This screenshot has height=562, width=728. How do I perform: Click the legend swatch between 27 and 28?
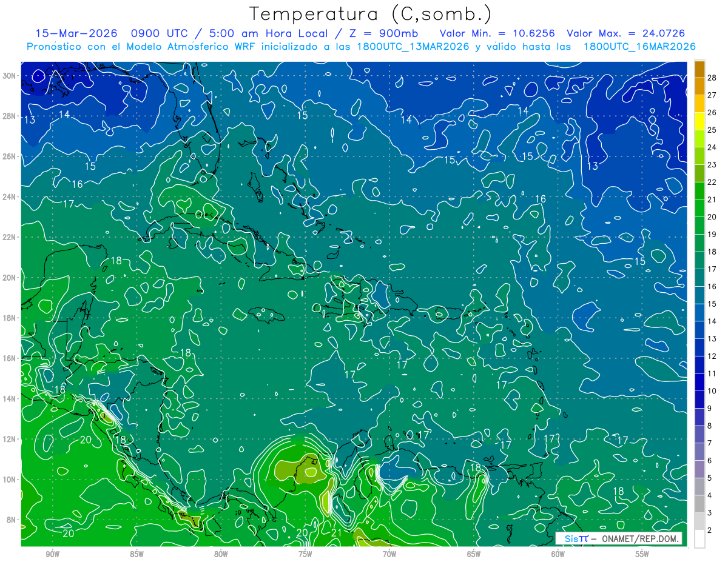click(699, 86)
